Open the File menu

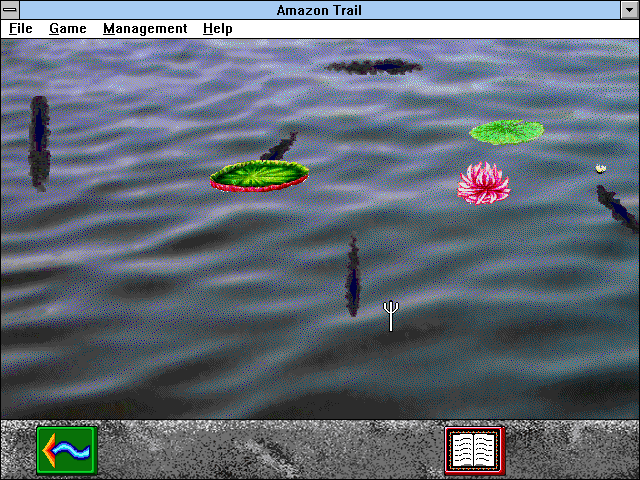click(x=21, y=29)
